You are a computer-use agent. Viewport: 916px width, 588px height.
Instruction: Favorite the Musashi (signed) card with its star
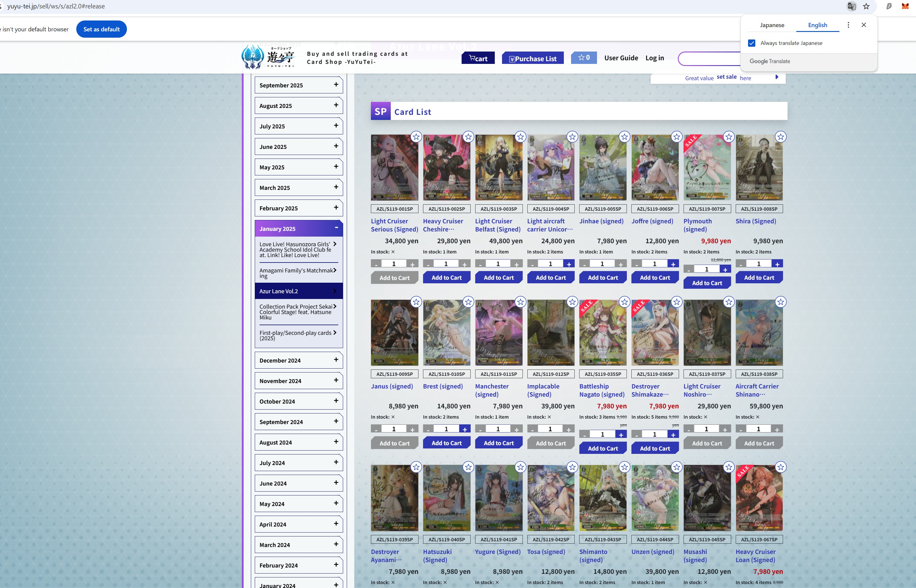[728, 467]
